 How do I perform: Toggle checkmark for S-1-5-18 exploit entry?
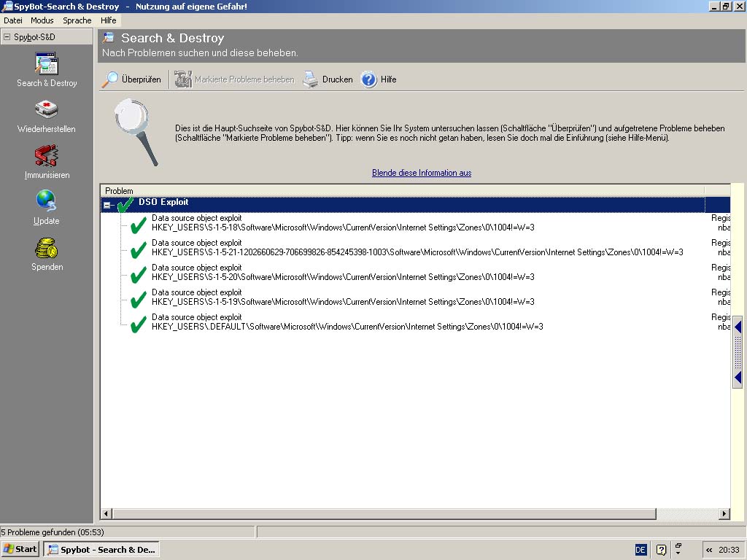[x=138, y=225]
